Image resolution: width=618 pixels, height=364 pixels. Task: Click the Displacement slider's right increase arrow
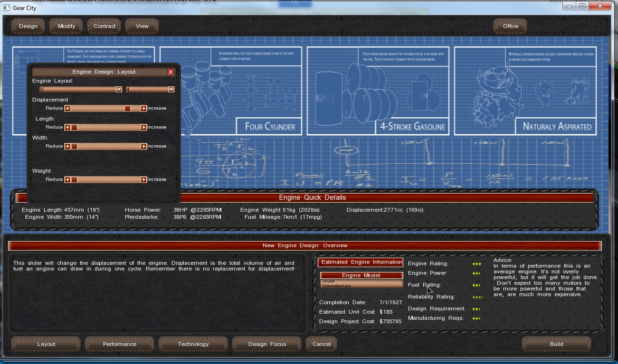pyautogui.click(x=143, y=108)
